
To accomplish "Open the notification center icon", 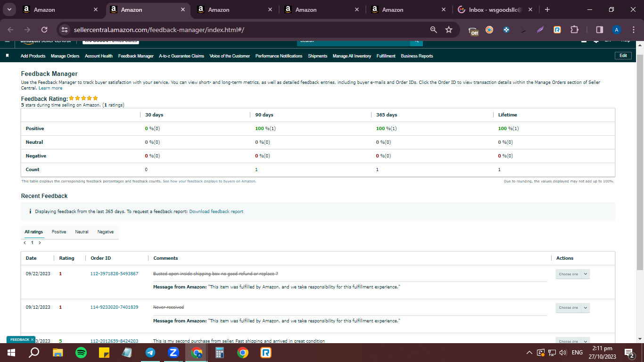I will click(x=629, y=353).
